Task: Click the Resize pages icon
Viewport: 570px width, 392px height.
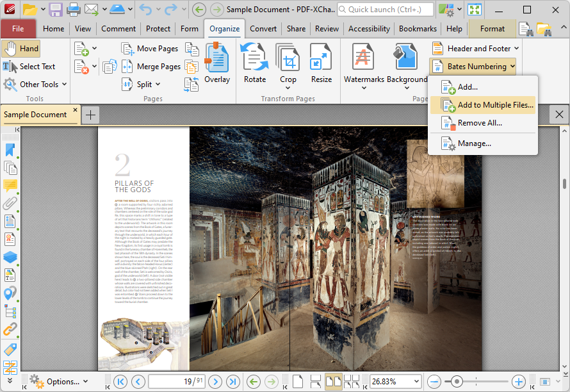Action: 322,63
